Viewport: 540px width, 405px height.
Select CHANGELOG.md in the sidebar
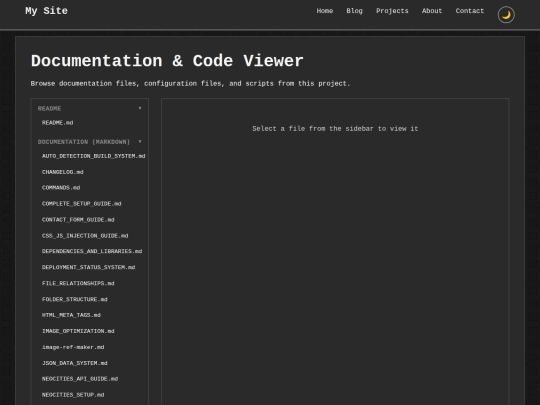click(63, 172)
